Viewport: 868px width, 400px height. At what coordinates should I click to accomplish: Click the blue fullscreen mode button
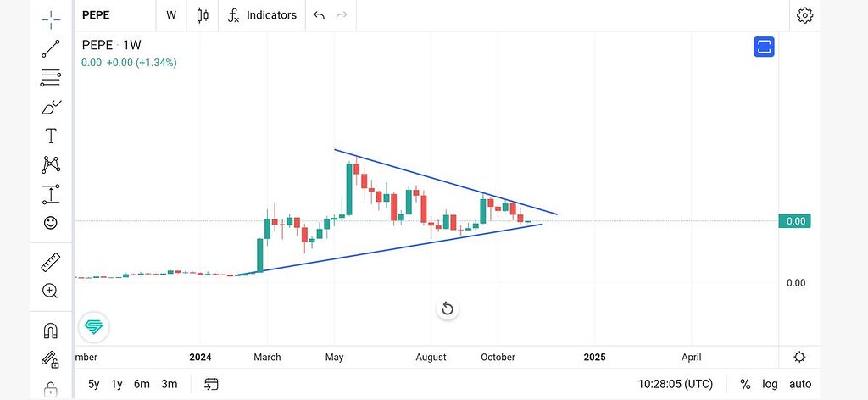point(765,47)
